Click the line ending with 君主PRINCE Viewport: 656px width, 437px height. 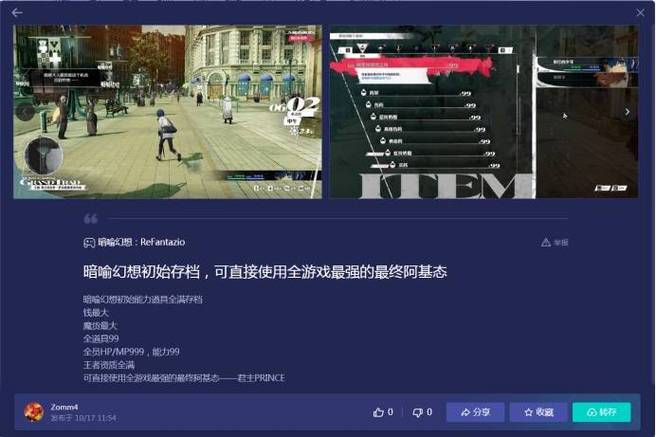[x=184, y=378]
